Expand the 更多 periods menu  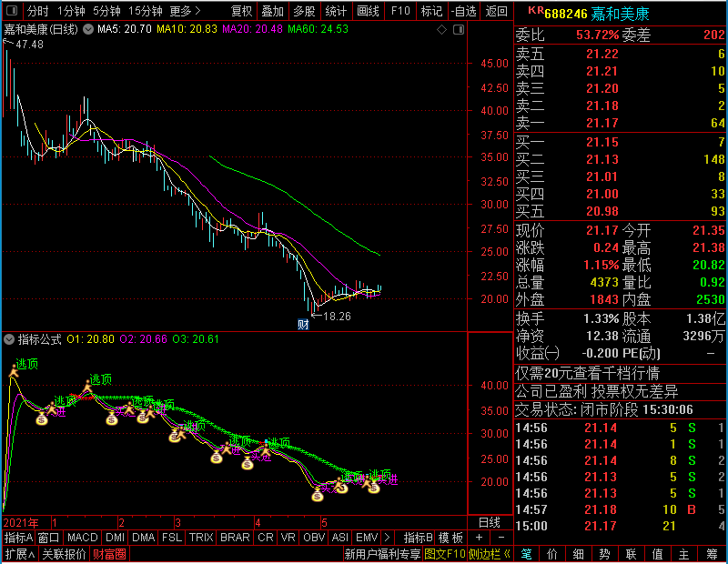pyautogui.click(x=186, y=11)
